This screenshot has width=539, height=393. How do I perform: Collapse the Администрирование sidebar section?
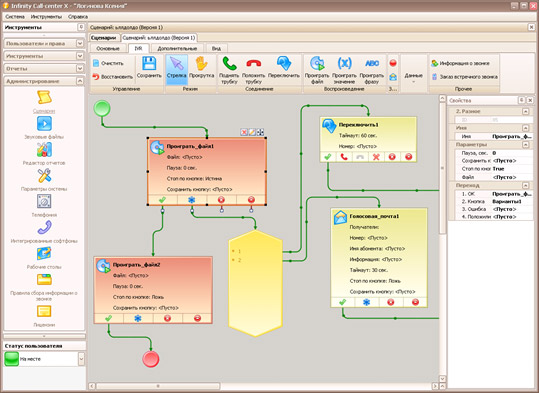[44, 81]
